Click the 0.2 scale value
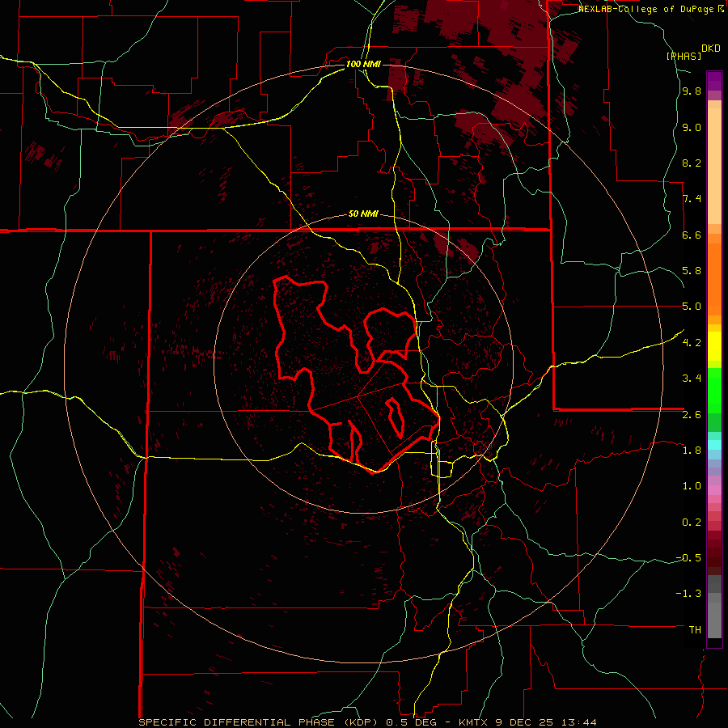Viewport: 728px width, 728px height. coord(692,522)
